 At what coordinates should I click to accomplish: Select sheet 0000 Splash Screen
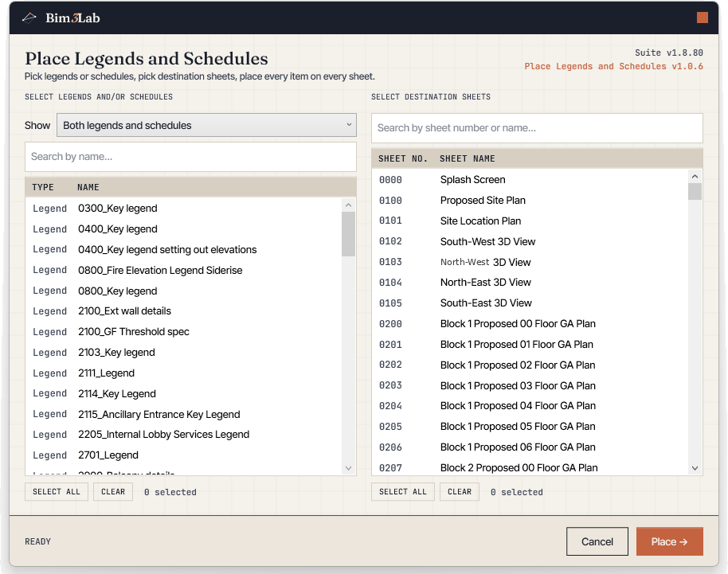(530, 180)
